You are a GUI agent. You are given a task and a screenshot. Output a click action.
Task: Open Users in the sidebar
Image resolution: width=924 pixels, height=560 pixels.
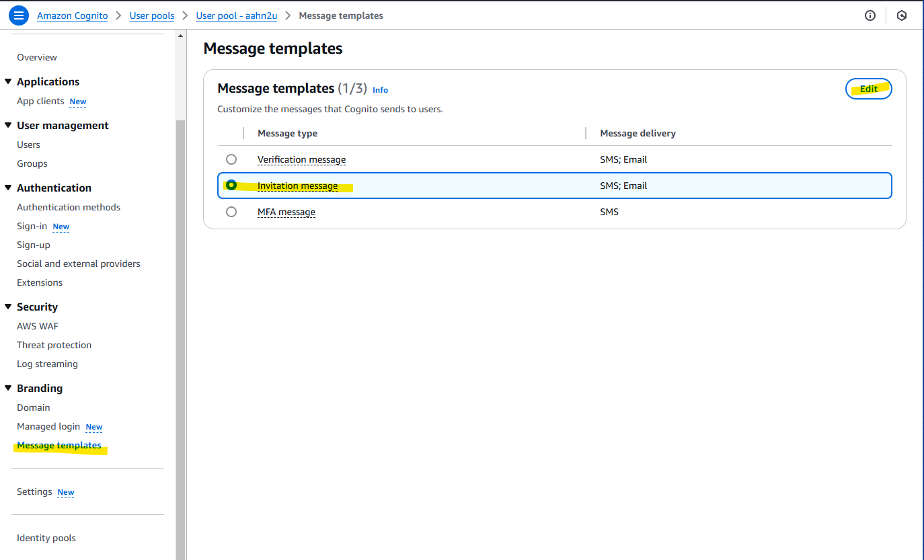[x=28, y=145]
